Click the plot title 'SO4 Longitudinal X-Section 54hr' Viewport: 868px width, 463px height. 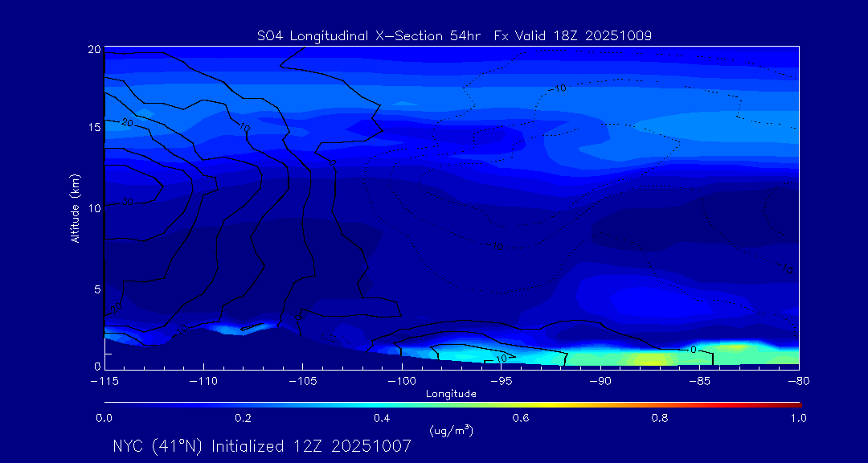click(367, 36)
